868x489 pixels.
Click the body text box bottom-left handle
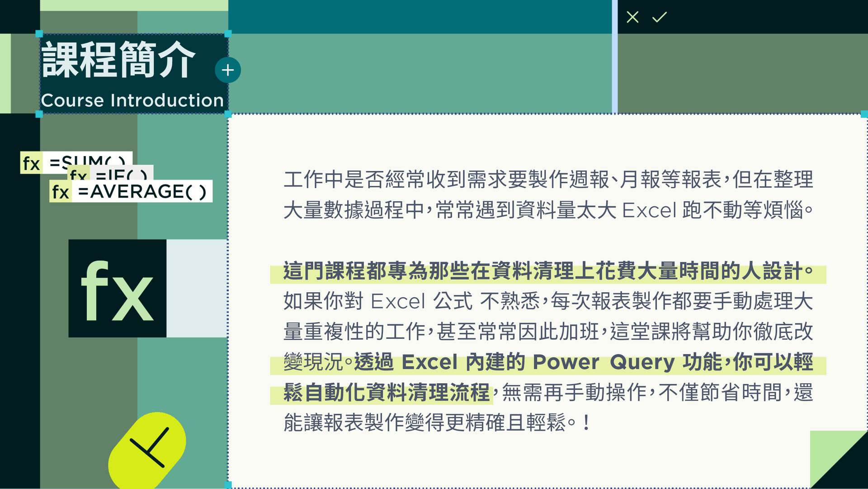click(x=228, y=484)
